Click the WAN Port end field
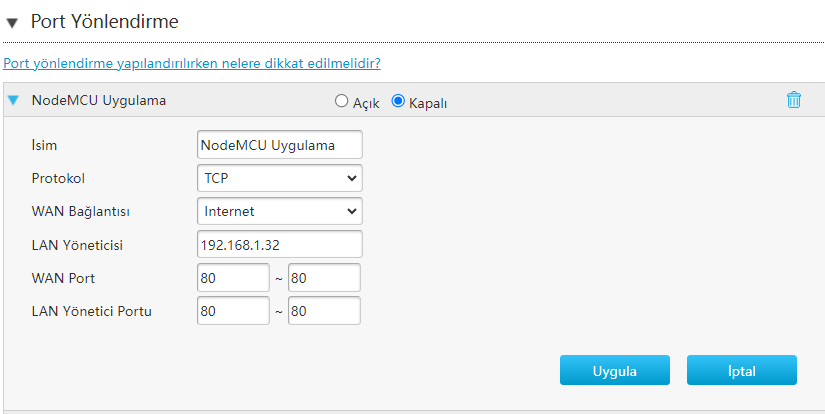The image size is (825, 414). pos(324,277)
